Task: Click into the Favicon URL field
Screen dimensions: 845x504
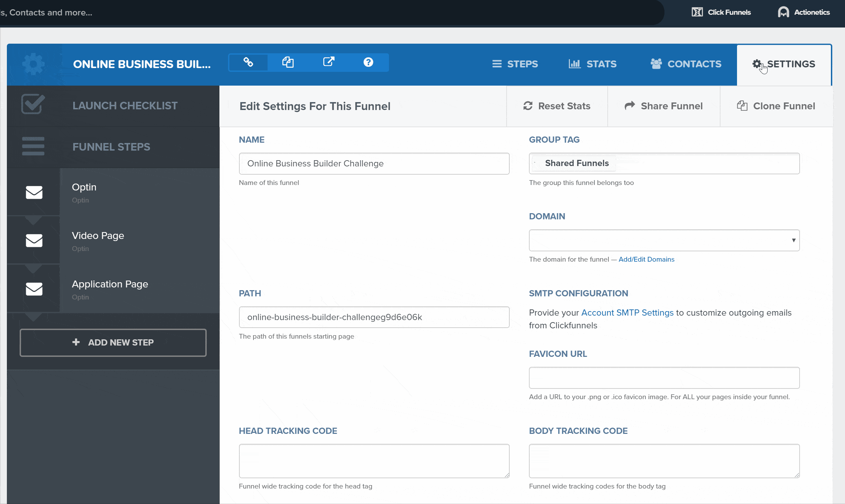Action: point(664,378)
